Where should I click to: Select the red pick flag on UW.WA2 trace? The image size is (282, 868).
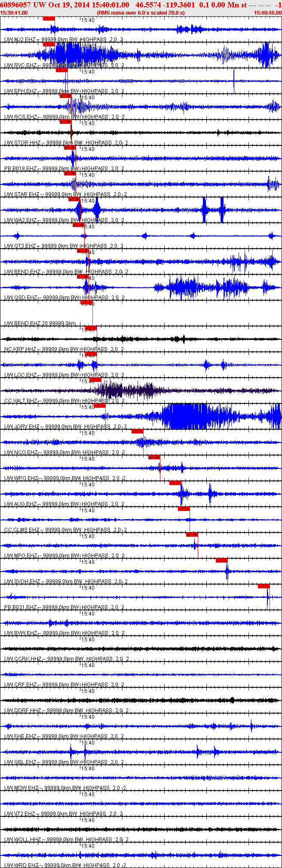pos(74,199)
